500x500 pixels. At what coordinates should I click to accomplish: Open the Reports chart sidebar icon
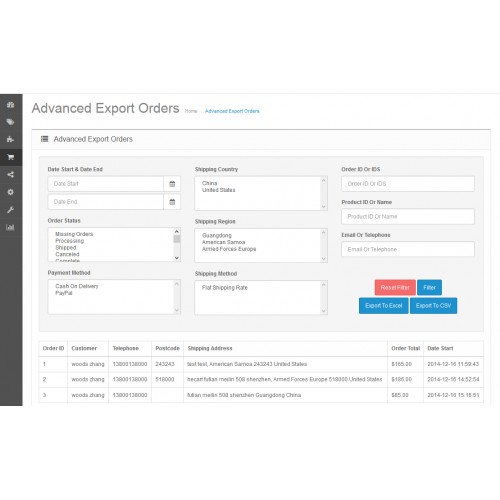click(10, 227)
